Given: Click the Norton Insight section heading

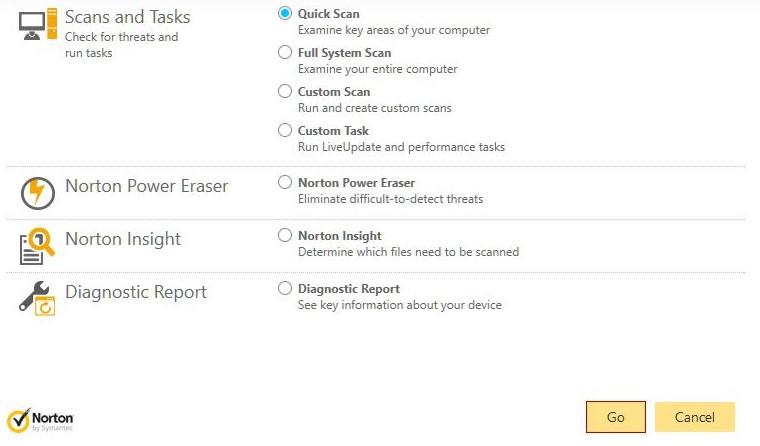Looking at the screenshot, I should [x=123, y=239].
